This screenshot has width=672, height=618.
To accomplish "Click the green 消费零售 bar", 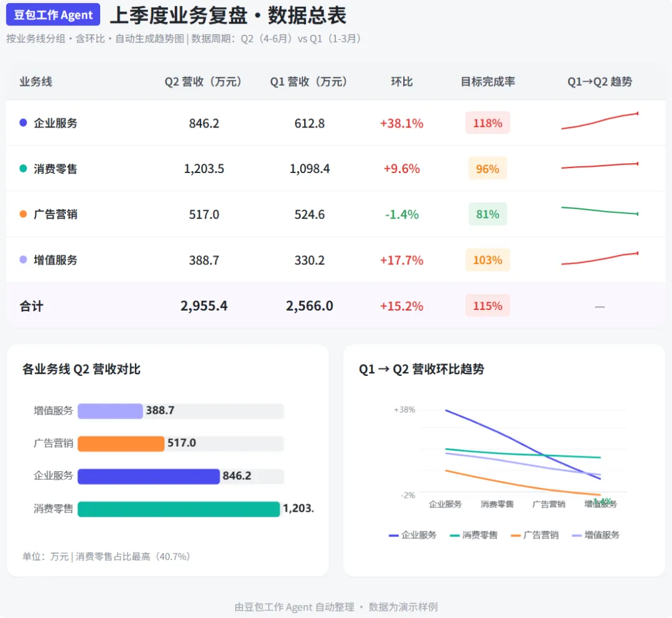I will (x=179, y=508).
